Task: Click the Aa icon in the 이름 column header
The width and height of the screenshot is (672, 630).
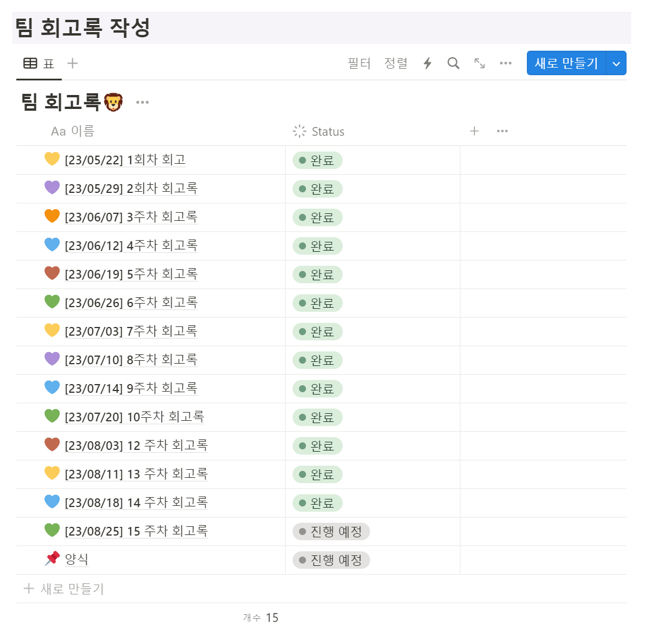Action: (x=57, y=131)
